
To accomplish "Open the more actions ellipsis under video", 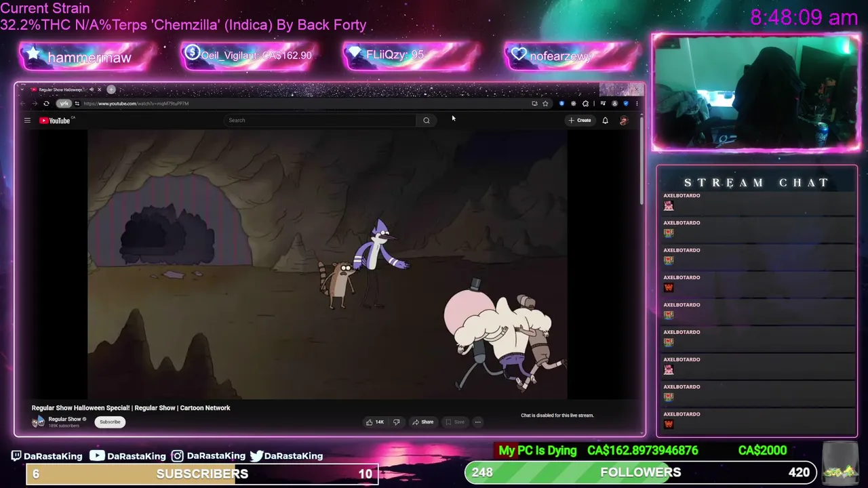I will click(477, 422).
